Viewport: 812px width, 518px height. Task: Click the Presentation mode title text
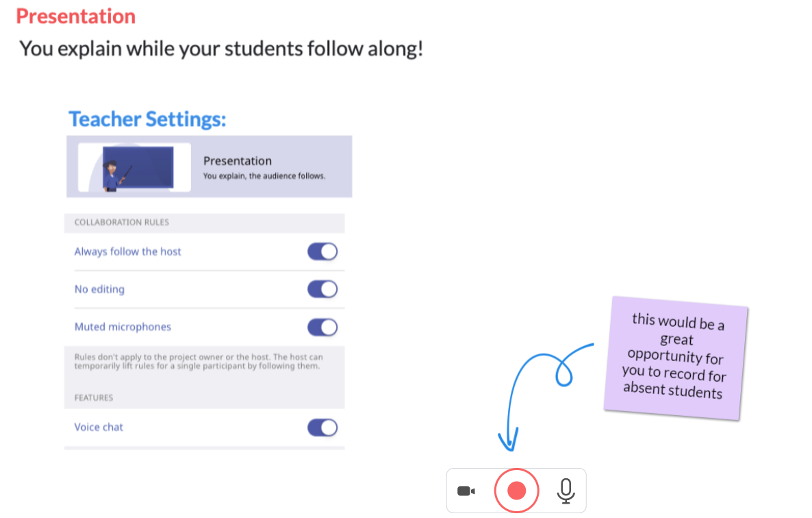click(x=237, y=161)
